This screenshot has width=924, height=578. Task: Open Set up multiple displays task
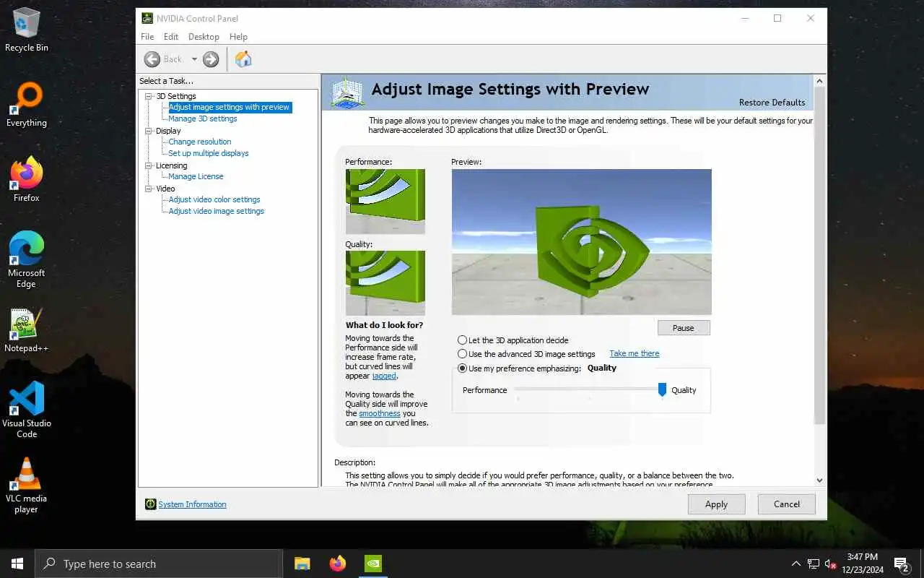click(209, 153)
